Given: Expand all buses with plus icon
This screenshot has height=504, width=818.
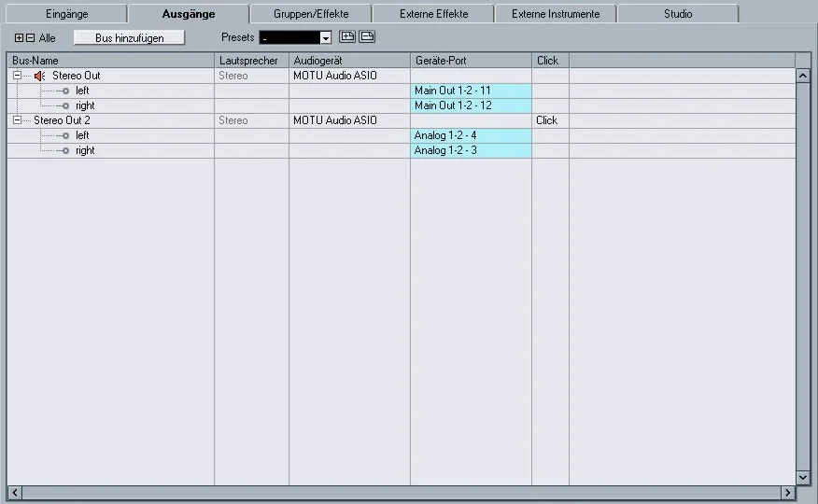Looking at the screenshot, I should 19,37.
